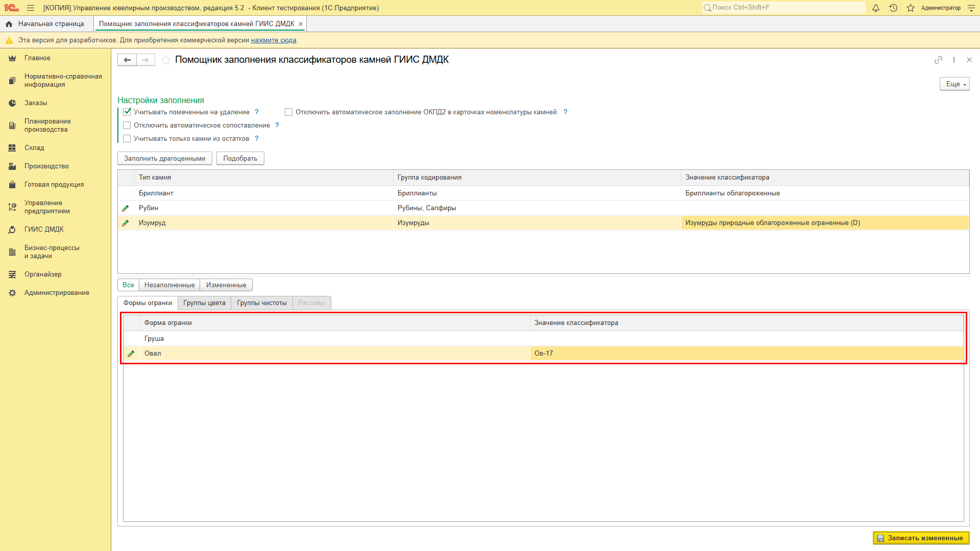Click the Подобрать button

[240, 158]
